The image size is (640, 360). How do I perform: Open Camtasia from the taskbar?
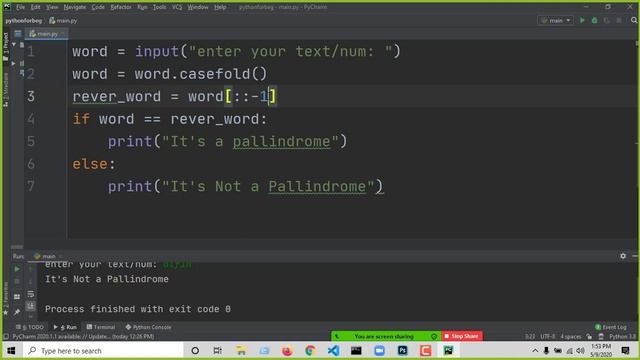click(x=425, y=351)
